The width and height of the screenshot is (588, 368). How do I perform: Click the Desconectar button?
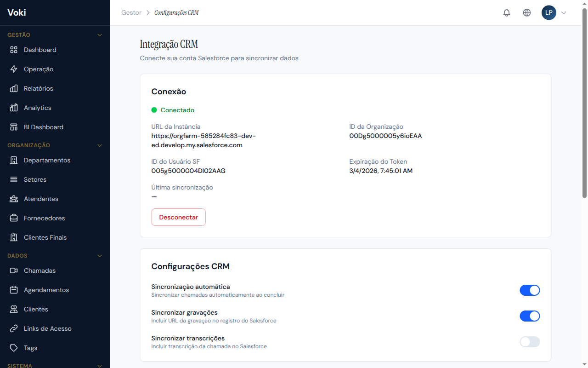178,217
